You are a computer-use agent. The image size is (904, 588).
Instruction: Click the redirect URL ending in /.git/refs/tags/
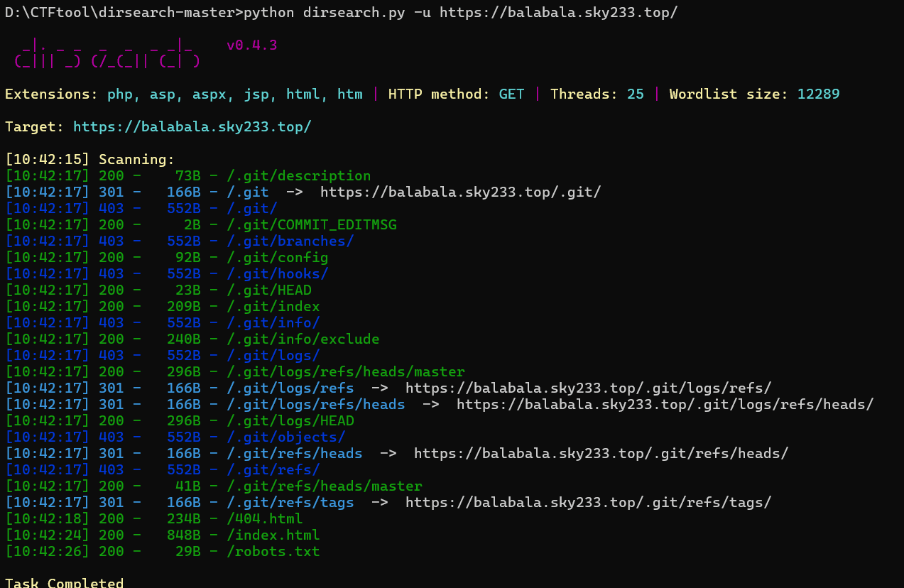(x=588, y=502)
